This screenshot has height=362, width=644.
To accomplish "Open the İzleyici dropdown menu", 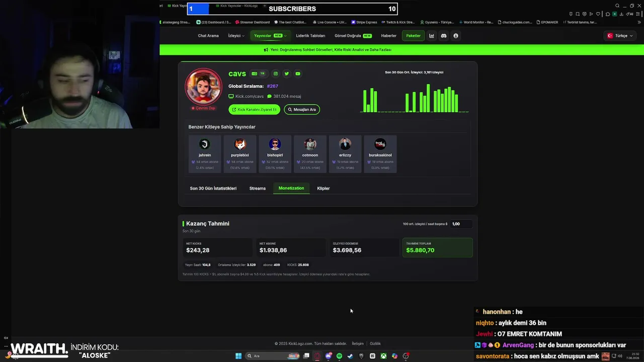I will point(236,36).
